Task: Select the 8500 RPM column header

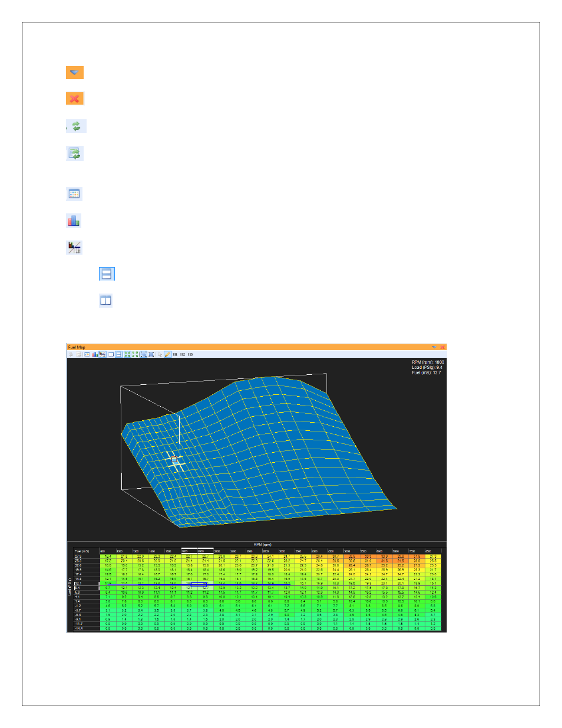Action: (433, 551)
